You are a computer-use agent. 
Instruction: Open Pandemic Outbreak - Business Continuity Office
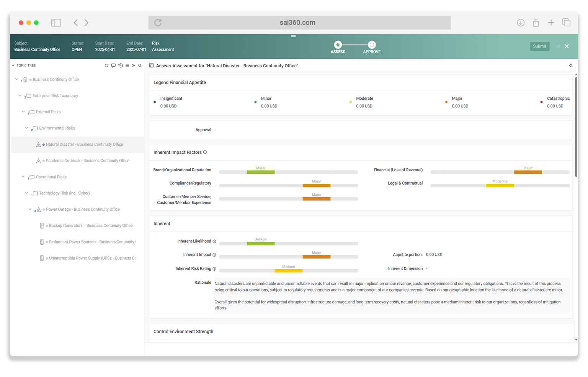[x=87, y=161]
